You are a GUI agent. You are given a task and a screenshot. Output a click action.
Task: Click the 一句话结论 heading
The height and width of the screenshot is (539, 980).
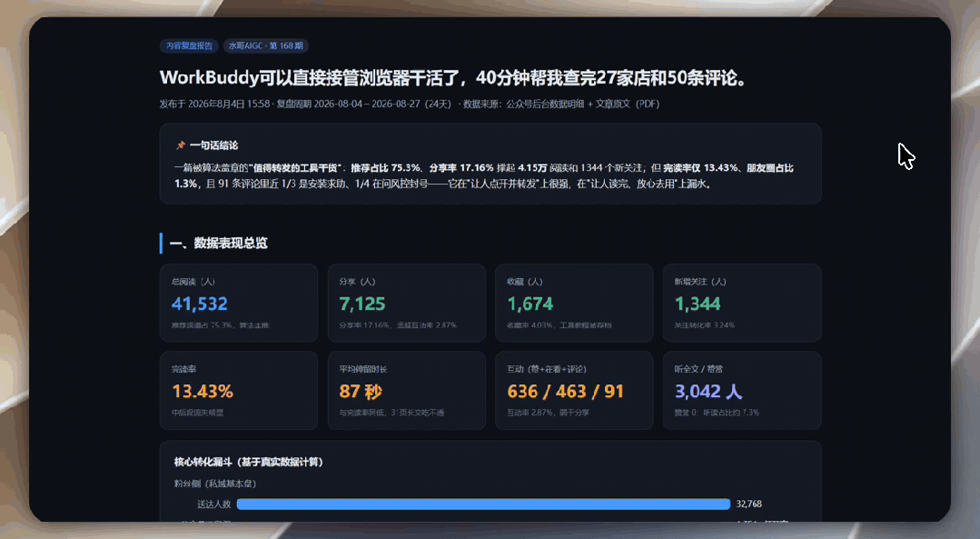coord(213,145)
